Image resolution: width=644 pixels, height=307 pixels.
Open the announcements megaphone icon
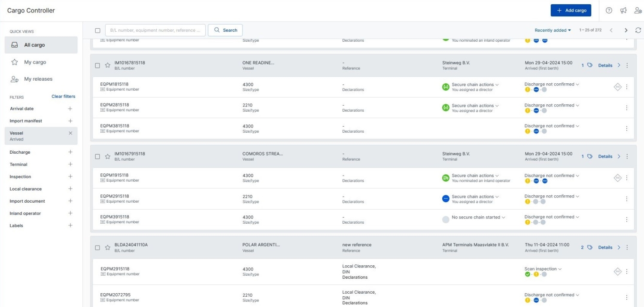tap(623, 11)
